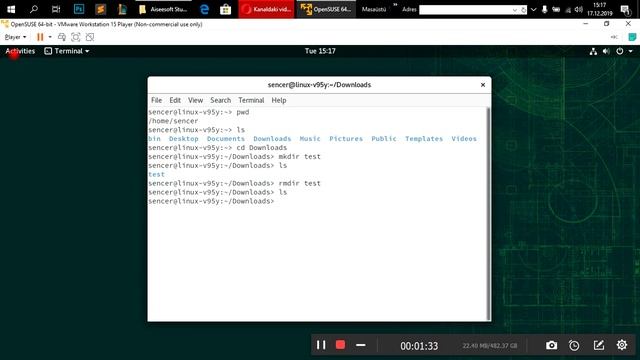640x360 pixels.
Task: Switch to OpenSUSE 64 VMware taskbar button
Action: click(326, 9)
